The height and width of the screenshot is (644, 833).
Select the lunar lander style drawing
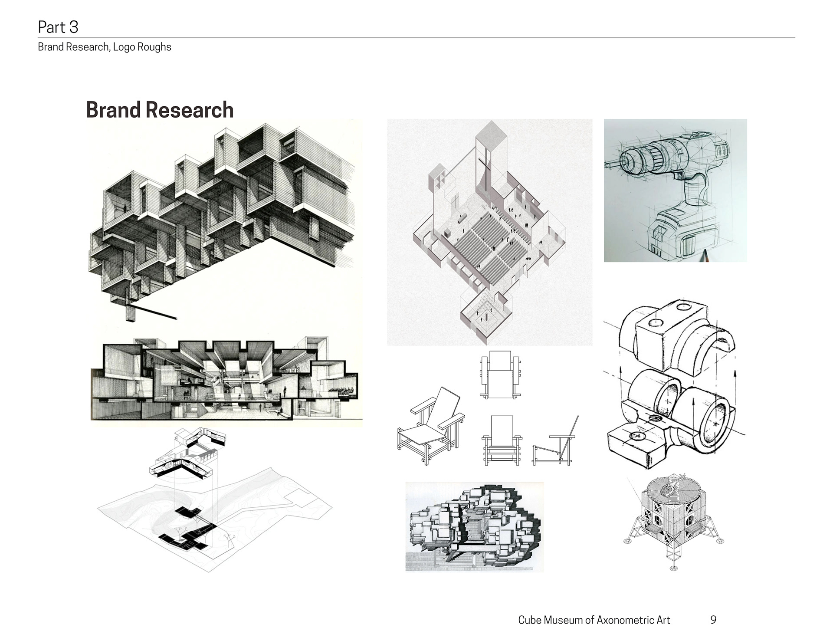[674, 521]
